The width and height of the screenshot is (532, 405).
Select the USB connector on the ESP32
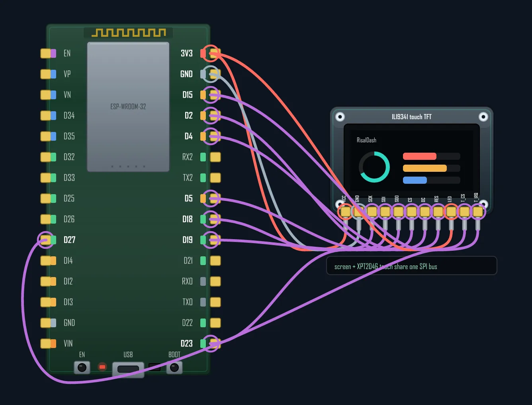point(128,370)
